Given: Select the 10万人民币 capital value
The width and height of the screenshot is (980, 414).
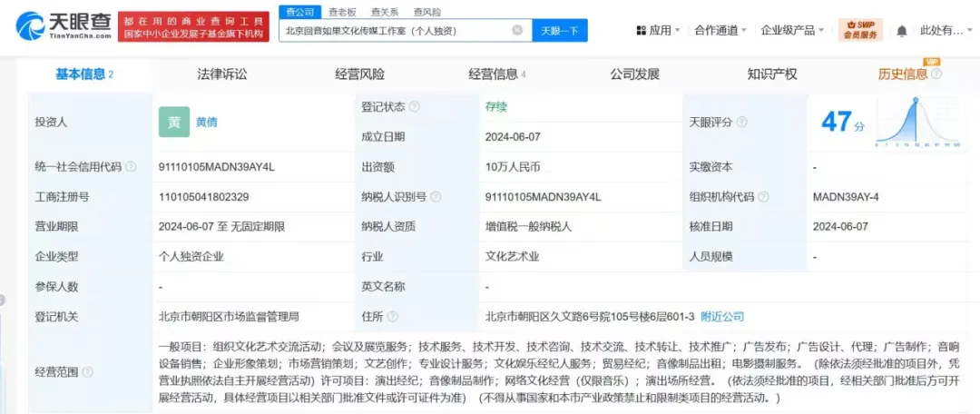Looking at the screenshot, I should tap(513, 167).
